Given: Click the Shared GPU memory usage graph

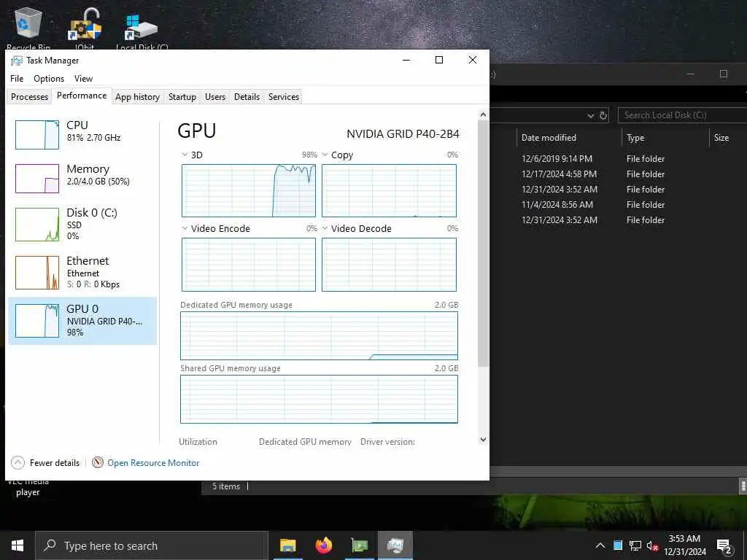Looking at the screenshot, I should point(320,399).
